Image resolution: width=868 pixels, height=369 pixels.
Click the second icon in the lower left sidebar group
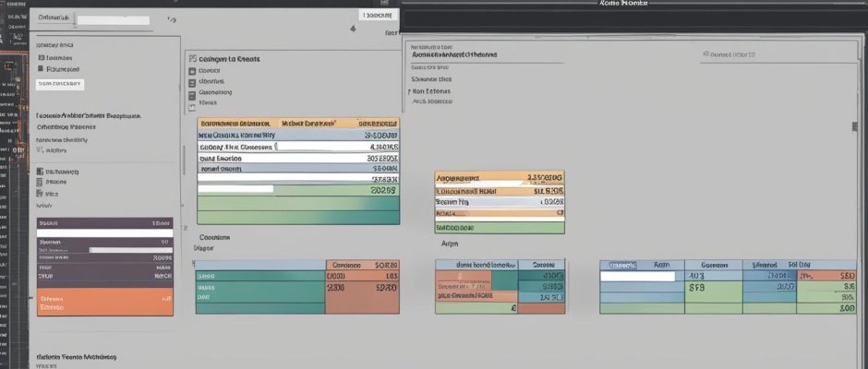[40, 183]
